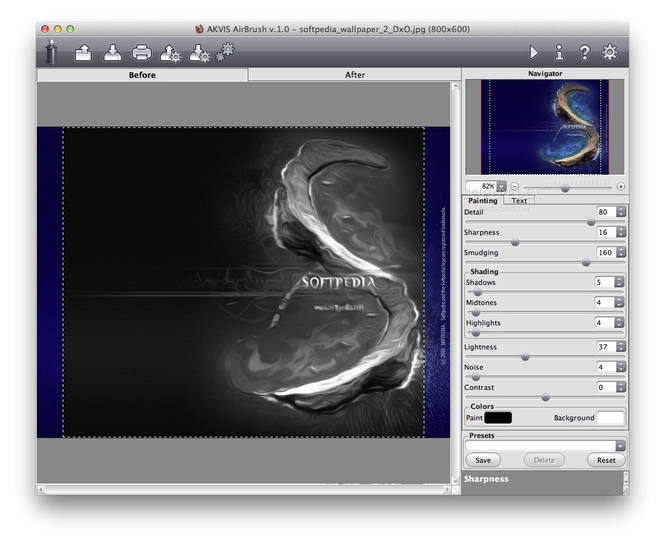Click the Presets name input field
This screenshot has height=545, width=665.
(x=541, y=446)
